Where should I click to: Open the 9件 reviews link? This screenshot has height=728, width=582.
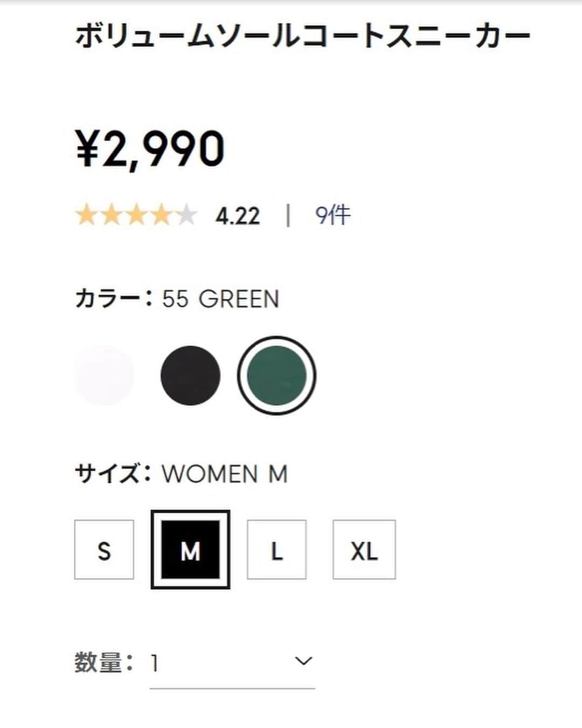click(x=332, y=216)
